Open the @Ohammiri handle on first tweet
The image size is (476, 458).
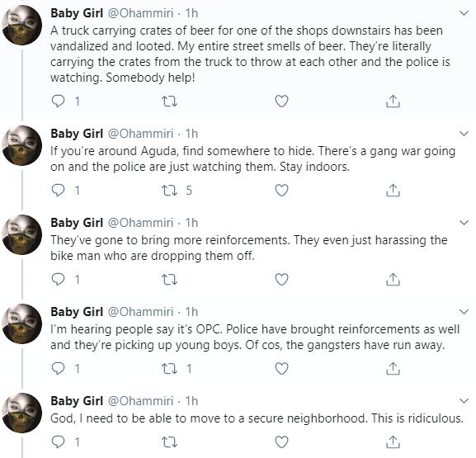[141, 13]
